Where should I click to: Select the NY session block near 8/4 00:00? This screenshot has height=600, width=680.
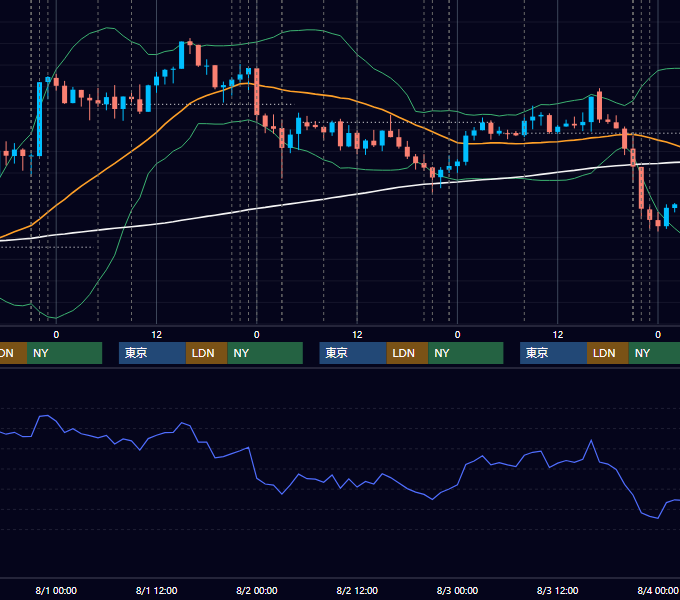(x=654, y=353)
